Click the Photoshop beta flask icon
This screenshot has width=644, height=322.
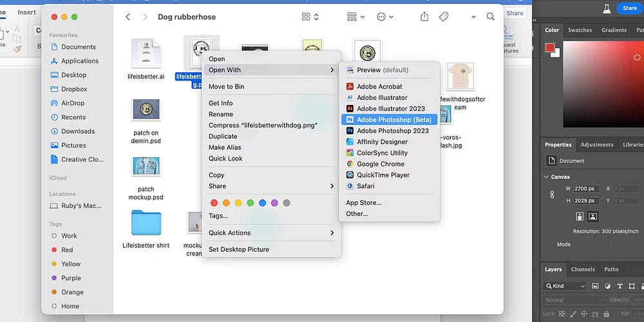point(605,8)
